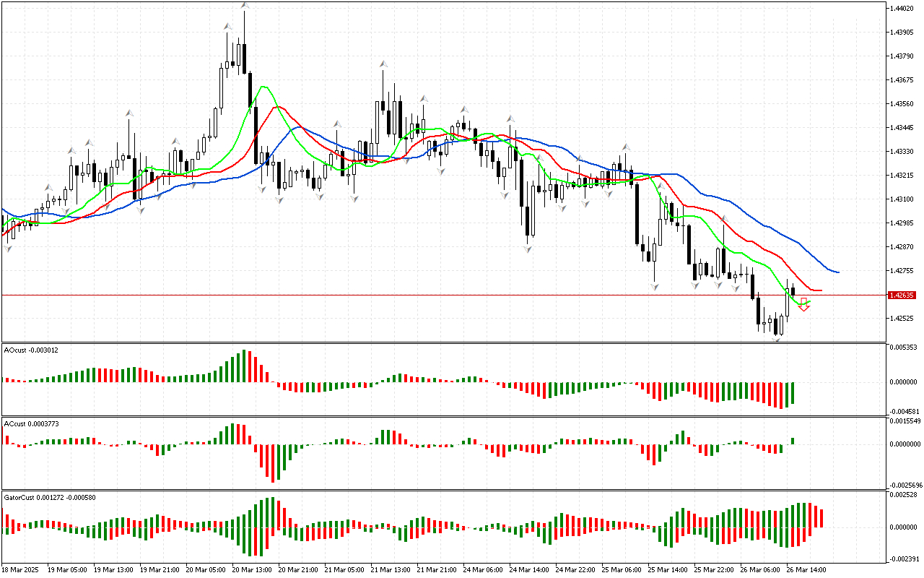This screenshot has width=924, height=578.
Task: Click the down fractal arrow below the lowest candle
Action: (x=777, y=339)
